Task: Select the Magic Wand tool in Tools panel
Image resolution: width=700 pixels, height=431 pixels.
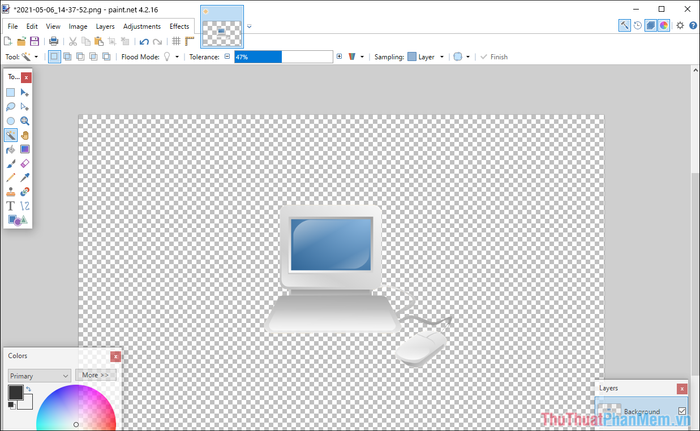Action: tap(11, 135)
